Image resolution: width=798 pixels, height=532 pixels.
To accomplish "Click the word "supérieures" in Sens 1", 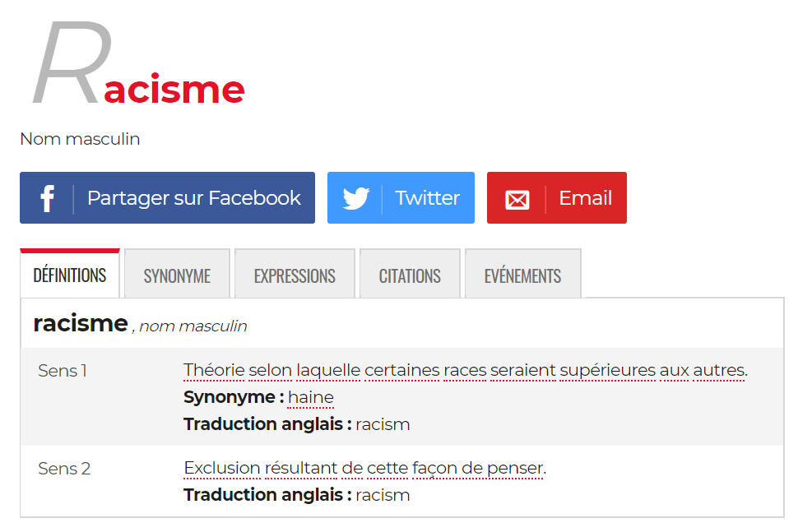I will (607, 371).
